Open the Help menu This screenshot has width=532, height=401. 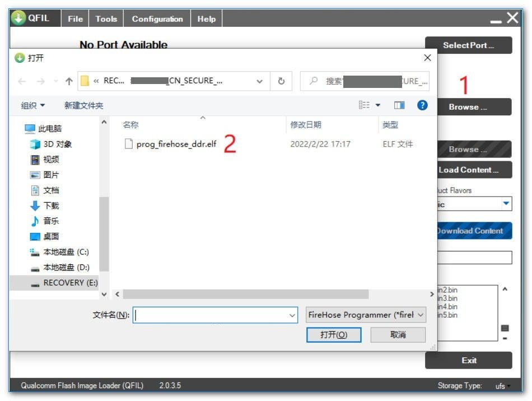coord(206,18)
